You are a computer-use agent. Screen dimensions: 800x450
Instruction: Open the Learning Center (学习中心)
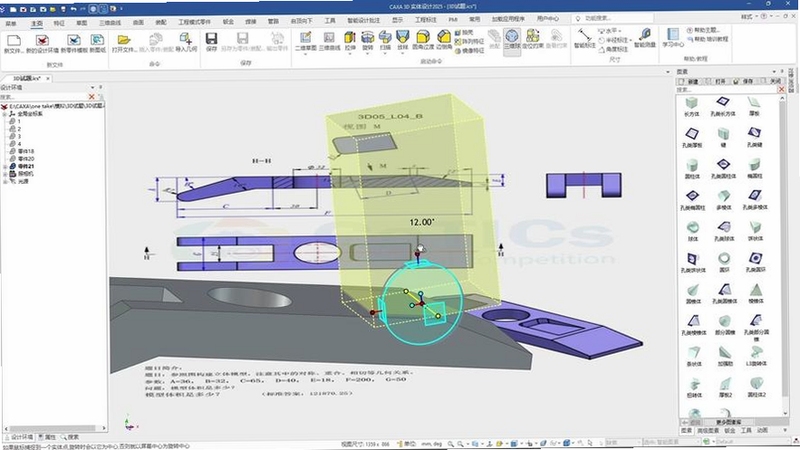[673, 38]
